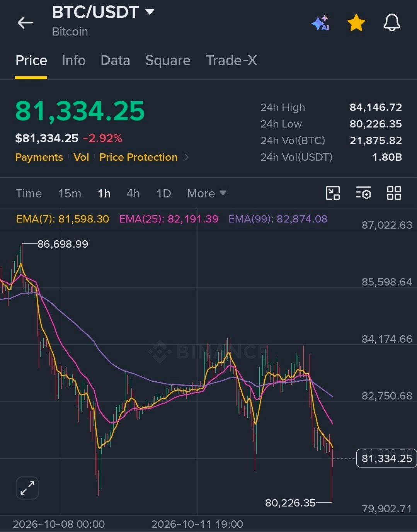
Task: Open the price alert bell icon
Action: [391, 23]
